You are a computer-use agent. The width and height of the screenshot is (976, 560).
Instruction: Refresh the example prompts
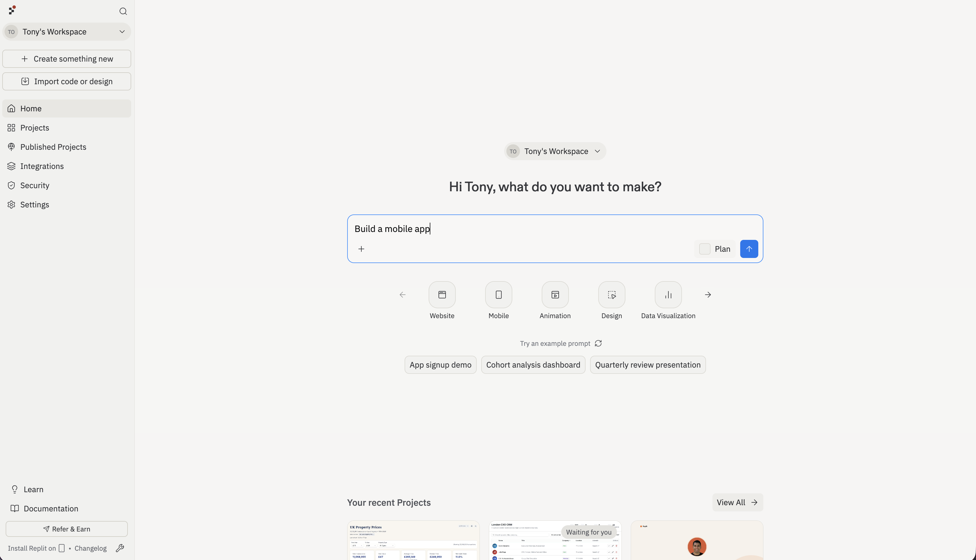[598, 343]
